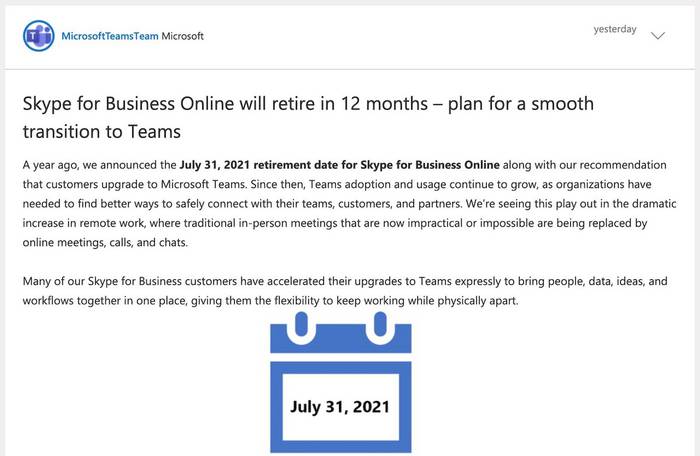
Task: Expand the post options chevron
Action: [x=658, y=35]
